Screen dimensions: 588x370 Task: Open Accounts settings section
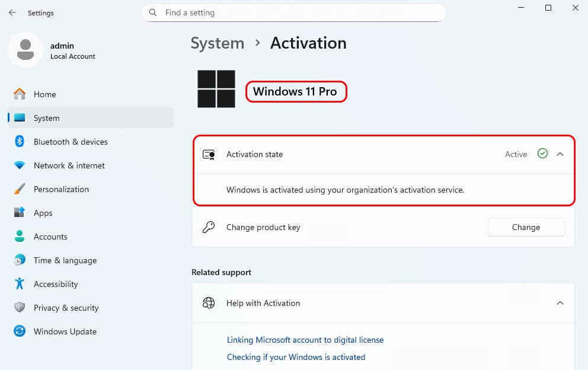pyautogui.click(x=90, y=237)
